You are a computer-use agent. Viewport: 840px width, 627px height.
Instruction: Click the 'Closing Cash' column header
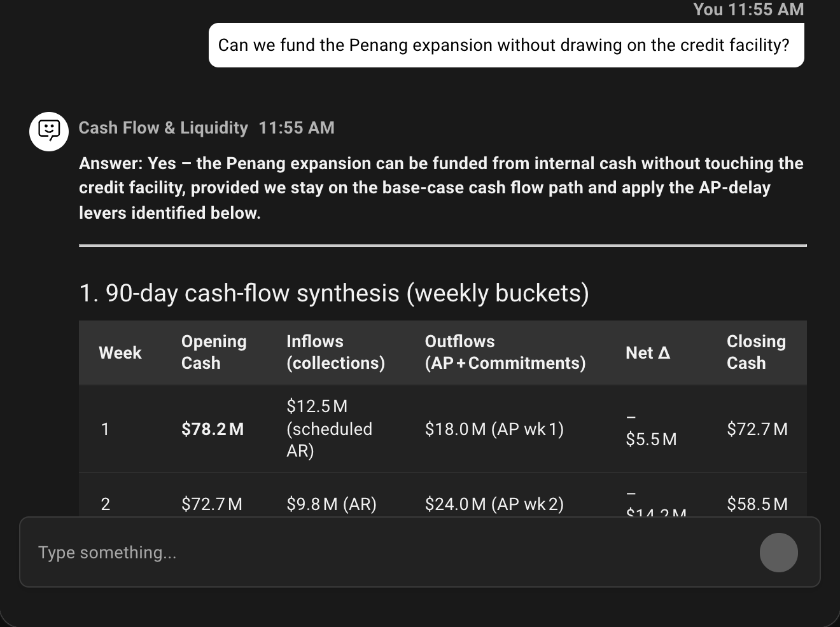point(756,352)
